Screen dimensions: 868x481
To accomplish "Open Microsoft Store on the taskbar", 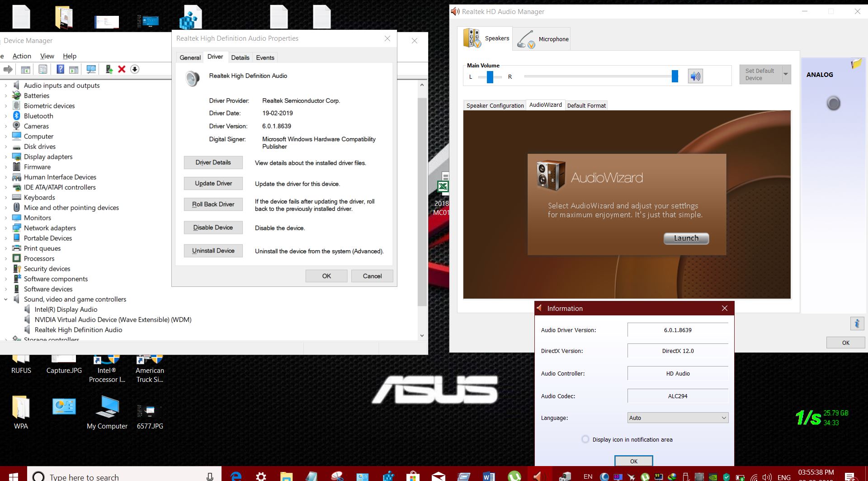I will click(x=412, y=476).
